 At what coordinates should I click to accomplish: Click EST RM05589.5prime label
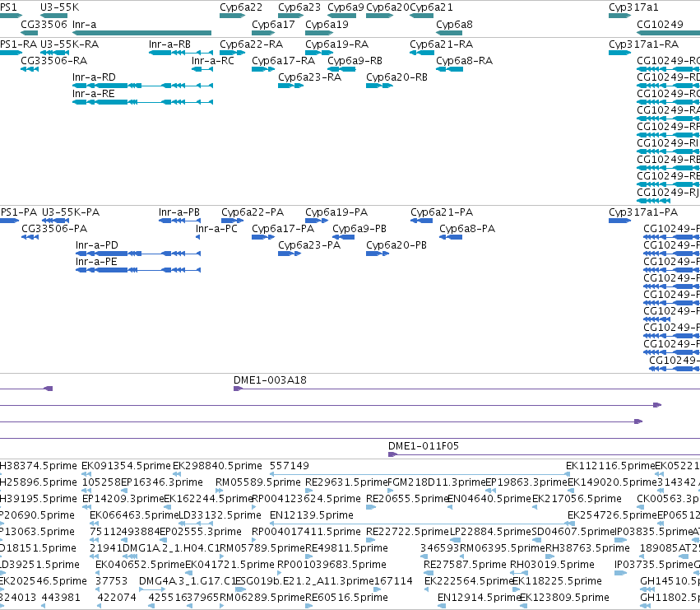tap(257, 482)
